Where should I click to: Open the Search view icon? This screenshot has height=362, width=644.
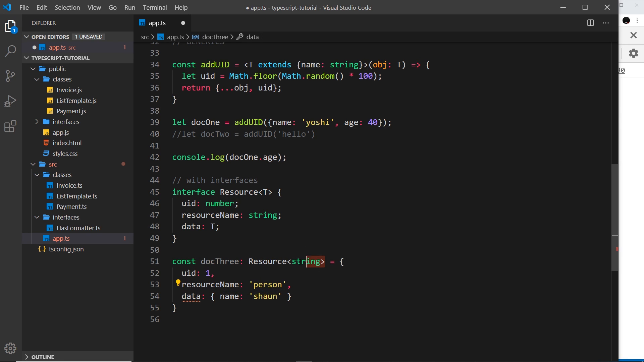click(x=10, y=51)
